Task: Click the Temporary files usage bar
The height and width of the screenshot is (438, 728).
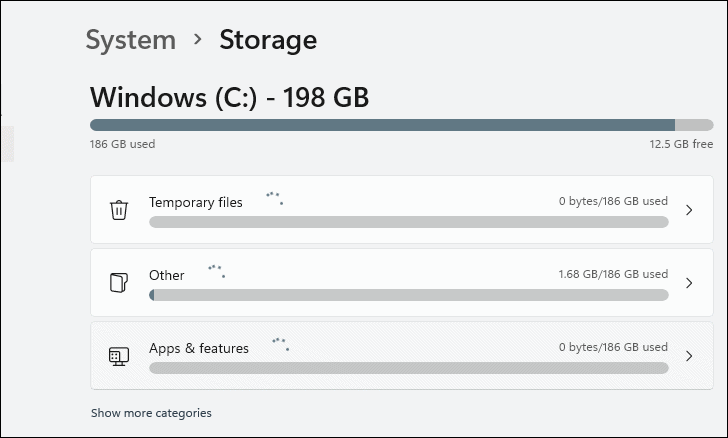Action: tap(408, 222)
